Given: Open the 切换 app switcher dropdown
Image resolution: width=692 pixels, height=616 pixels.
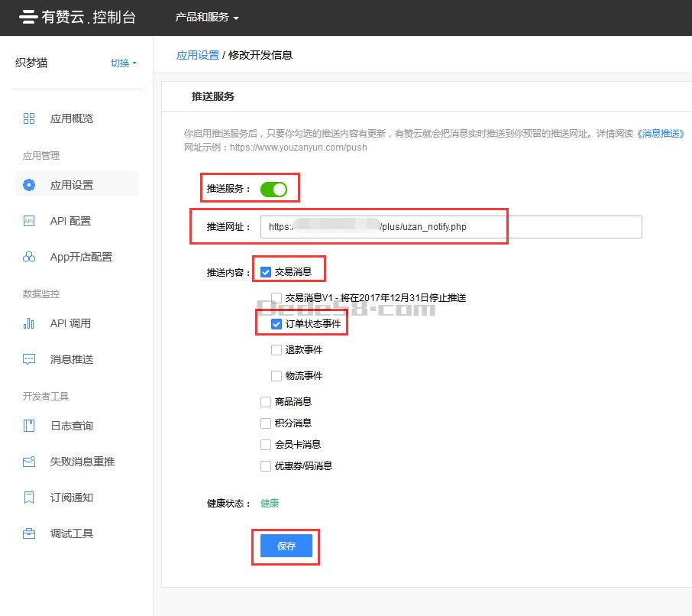Looking at the screenshot, I should (123, 63).
